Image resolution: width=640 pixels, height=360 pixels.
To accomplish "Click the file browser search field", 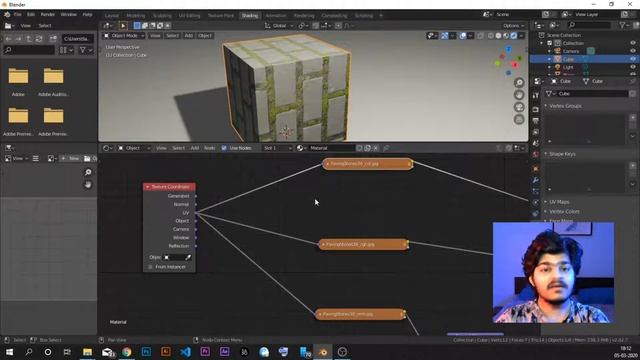I will click(x=29, y=50).
